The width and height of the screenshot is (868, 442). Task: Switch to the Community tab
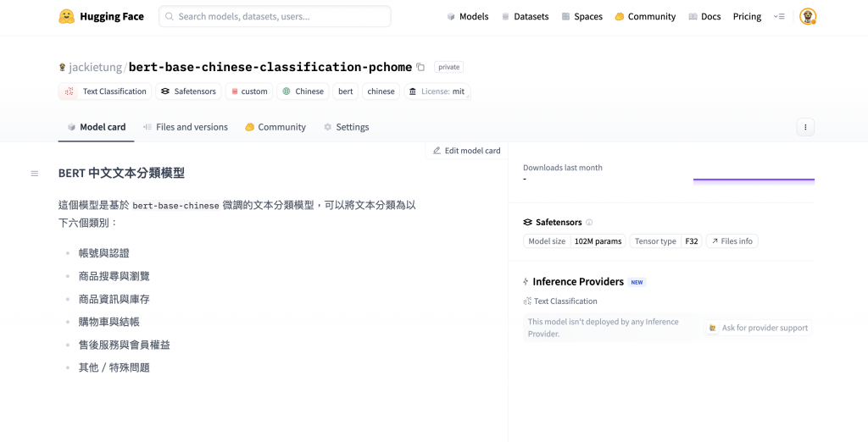(275, 127)
